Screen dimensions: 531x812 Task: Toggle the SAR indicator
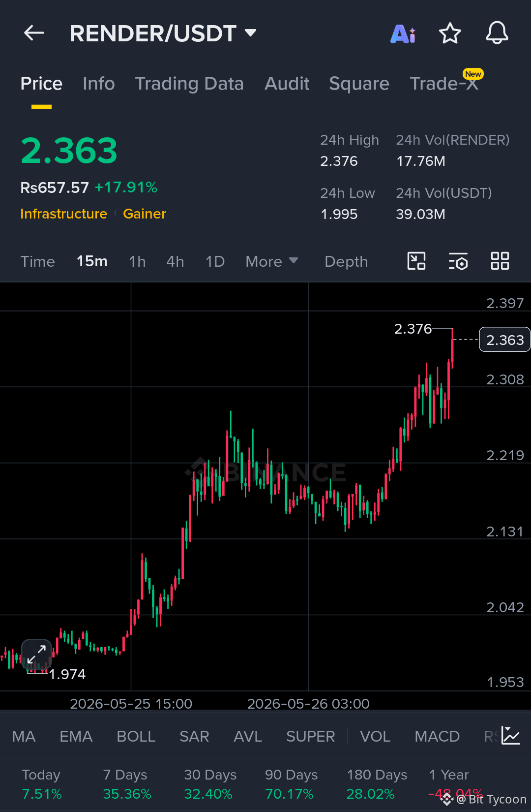(194, 736)
